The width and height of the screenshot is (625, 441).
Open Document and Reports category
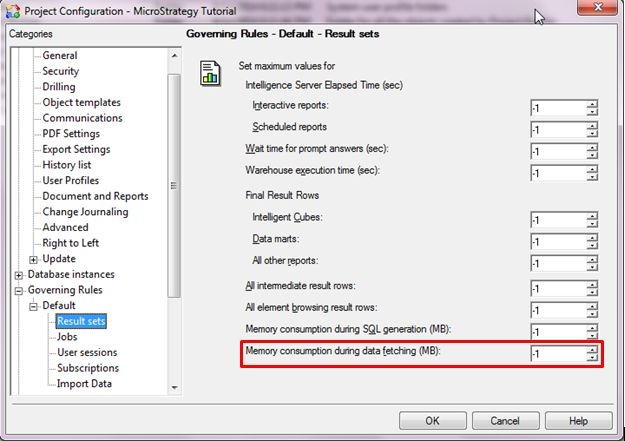95,196
